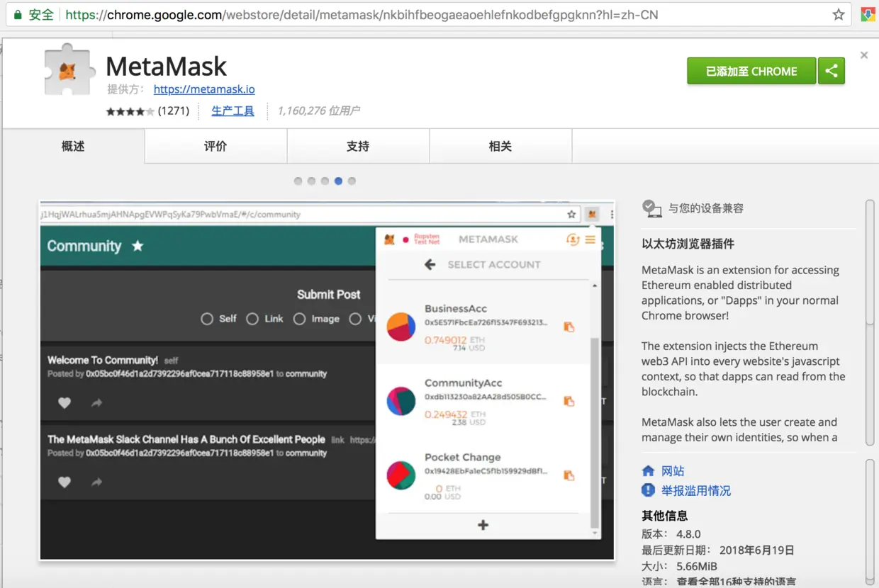Click the BusinessAcc account identicon
The image size is (879, 588).
(x=401, y=327)
